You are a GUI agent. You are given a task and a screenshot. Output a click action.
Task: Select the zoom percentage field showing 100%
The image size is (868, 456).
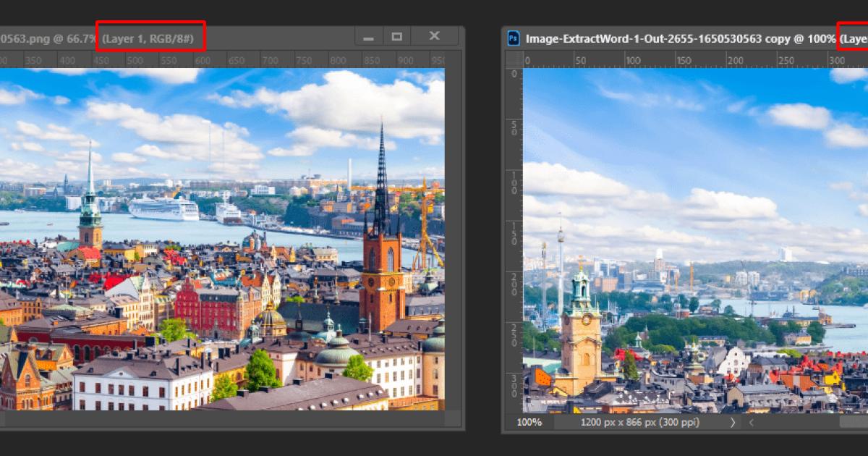[x=530, y=423]
